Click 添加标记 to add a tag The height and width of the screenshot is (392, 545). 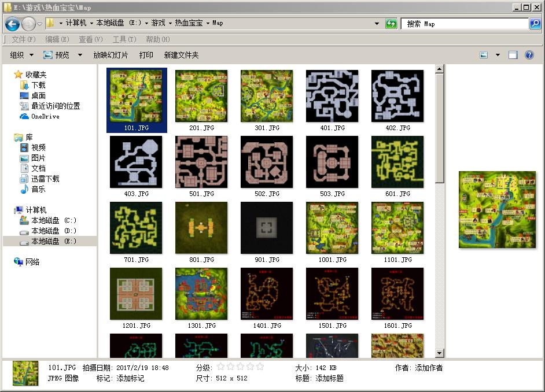(130, 378)
